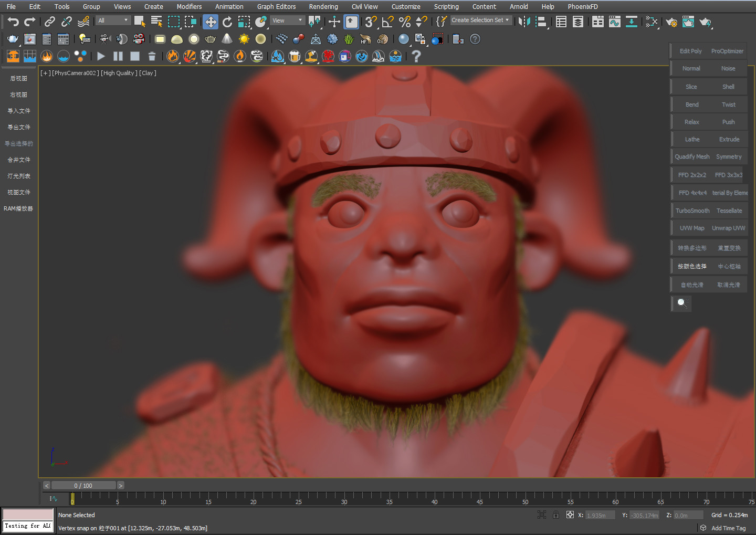The height and width of the screenshot is (535, 756).
Task: Open the Modifiers menu
Action: 189,7
